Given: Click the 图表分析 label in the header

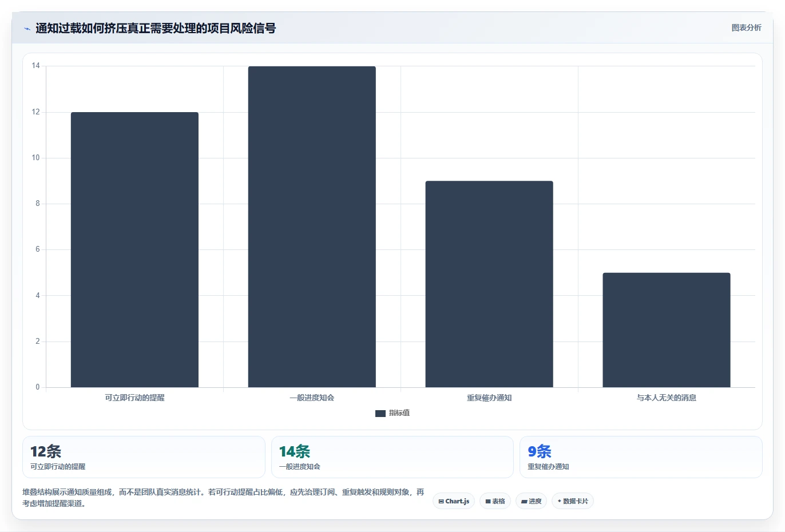Looking at the screenshot, I should [747, 27].
